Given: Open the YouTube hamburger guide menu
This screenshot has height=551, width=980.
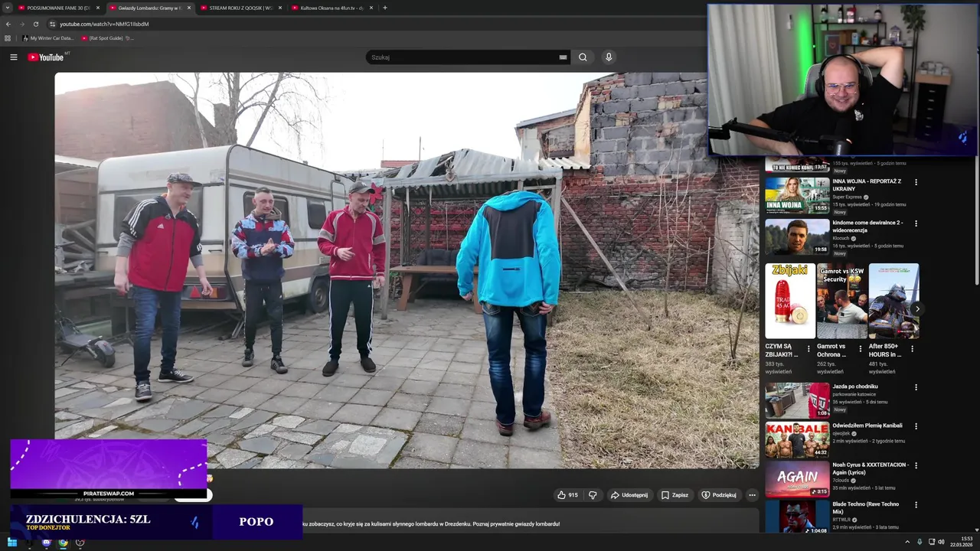Looking at the screenshot, I should click(13, 57).
